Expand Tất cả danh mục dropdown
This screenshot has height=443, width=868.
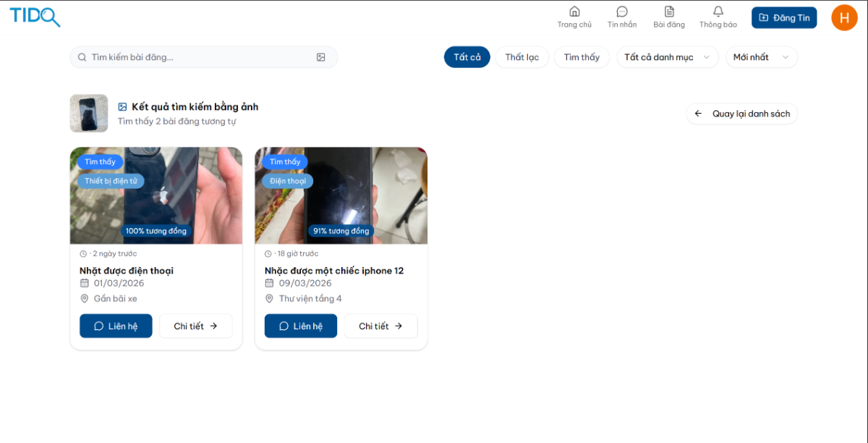[668, 57]
